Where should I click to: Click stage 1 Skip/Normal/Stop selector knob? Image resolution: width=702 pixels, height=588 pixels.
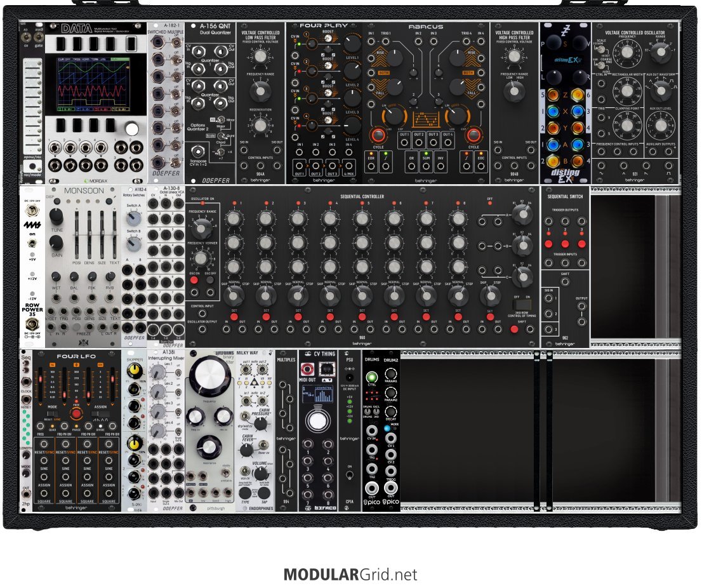(x=233, y=295)
